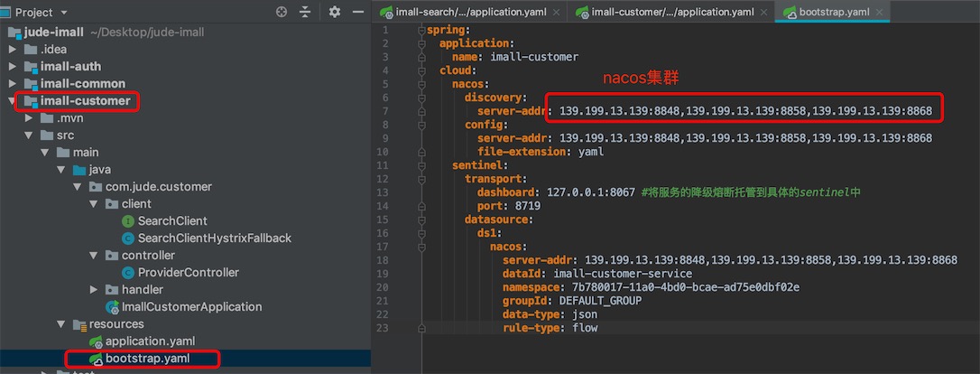Collapse the imall-customer module

[x=13, y=100]
